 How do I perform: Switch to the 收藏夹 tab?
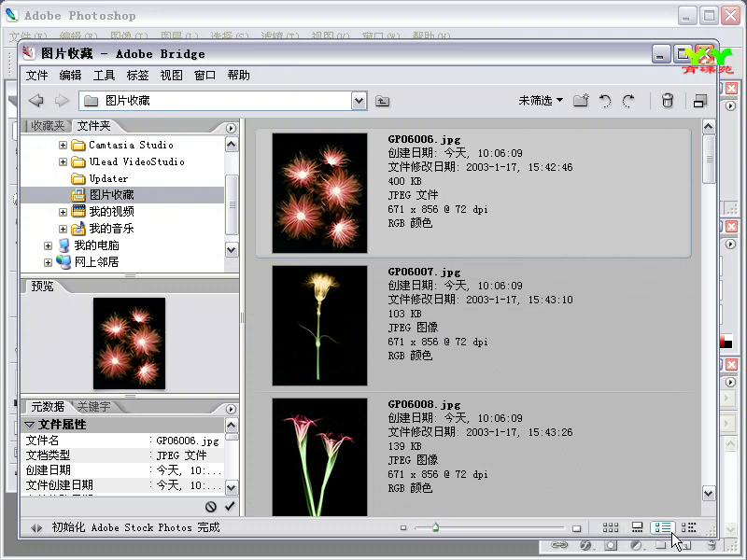48,126
